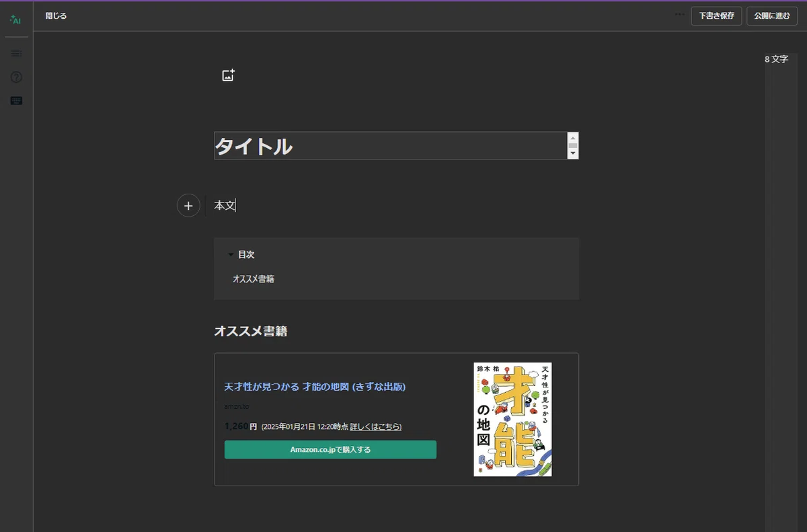The image size is (807, 532).
Task: Proceed with 公開に進む button
Action: (x=772, y=15)
